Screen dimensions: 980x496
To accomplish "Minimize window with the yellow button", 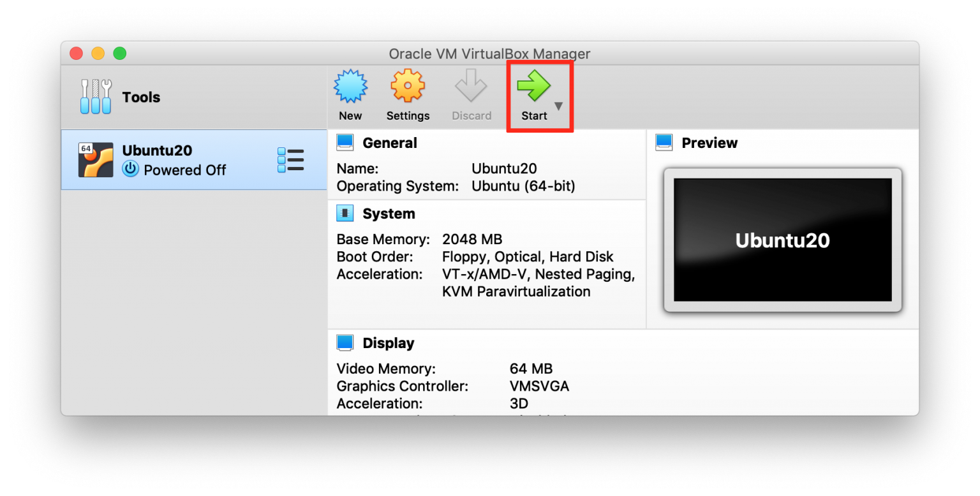I will coord(98,54).
